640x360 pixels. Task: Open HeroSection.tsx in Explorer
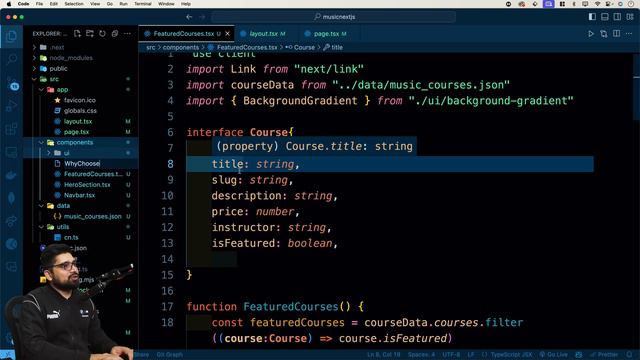87,184
